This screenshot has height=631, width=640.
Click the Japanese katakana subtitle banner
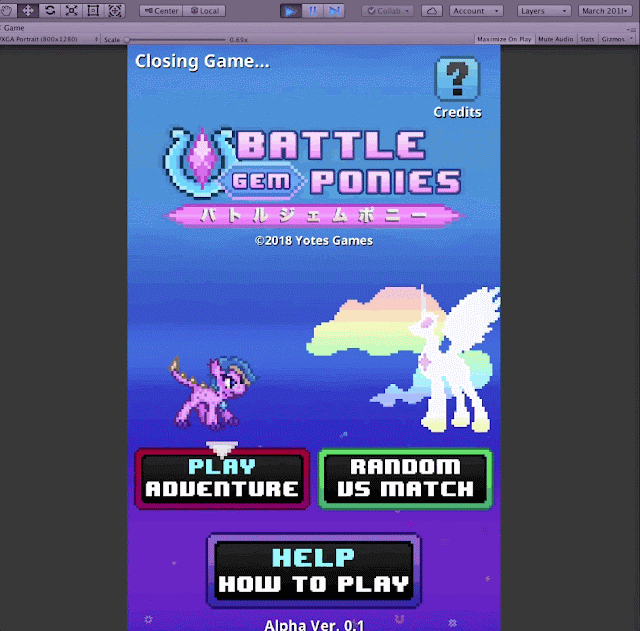click(x=313, y=215)
